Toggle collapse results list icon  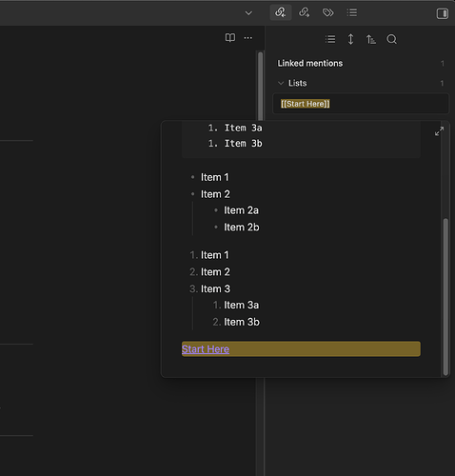coord(330,39)
